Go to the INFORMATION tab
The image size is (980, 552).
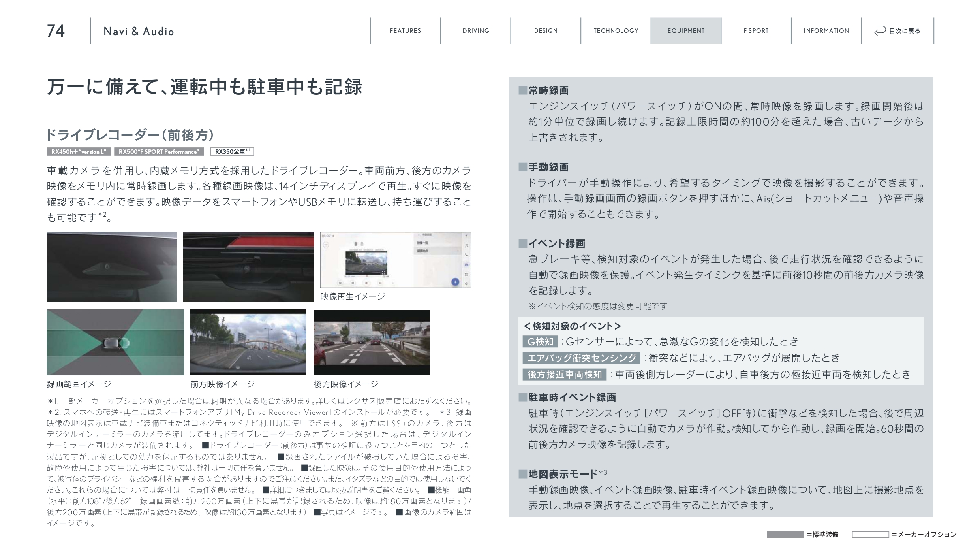click(x=826, y=31)
